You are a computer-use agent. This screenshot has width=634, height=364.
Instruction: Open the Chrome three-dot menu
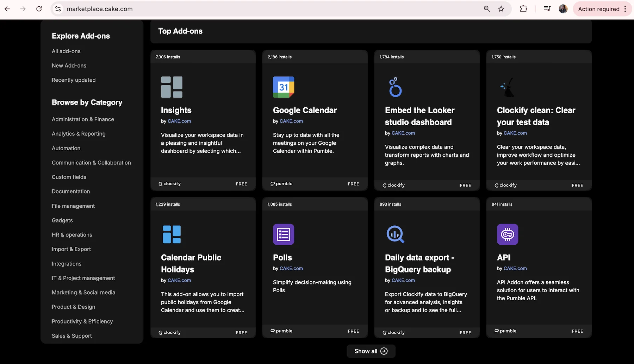tap(626, 9)
